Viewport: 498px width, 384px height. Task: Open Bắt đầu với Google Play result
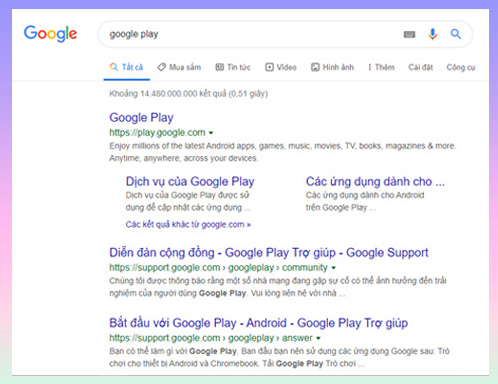259,323
